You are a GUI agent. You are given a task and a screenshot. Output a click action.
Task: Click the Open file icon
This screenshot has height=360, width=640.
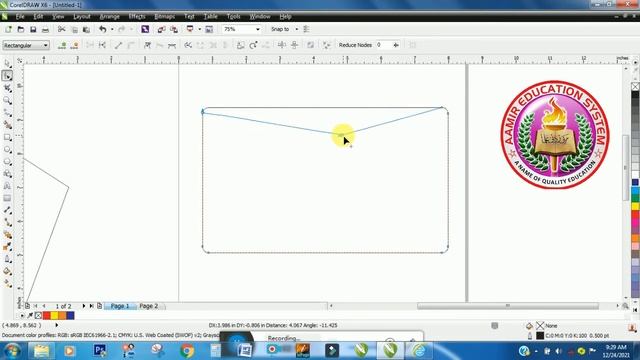tap(21, 29)
